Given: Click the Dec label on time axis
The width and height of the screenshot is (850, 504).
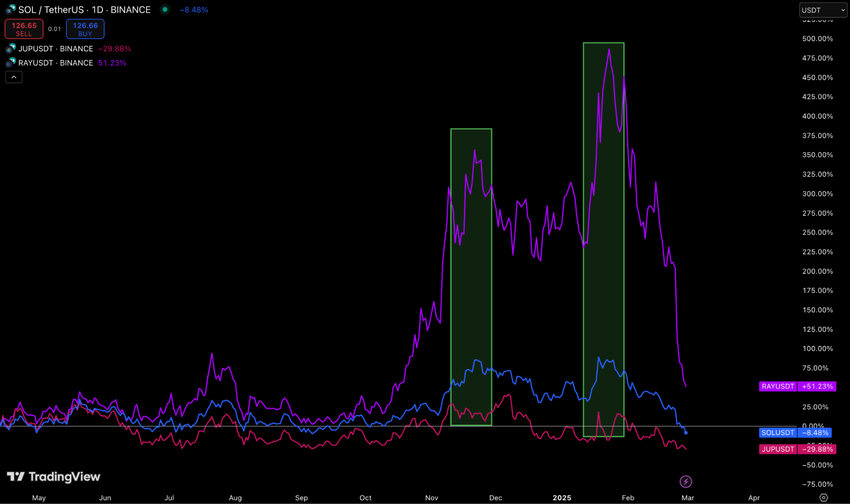Looking at the screenshot, I should click(x=495, y=498).
